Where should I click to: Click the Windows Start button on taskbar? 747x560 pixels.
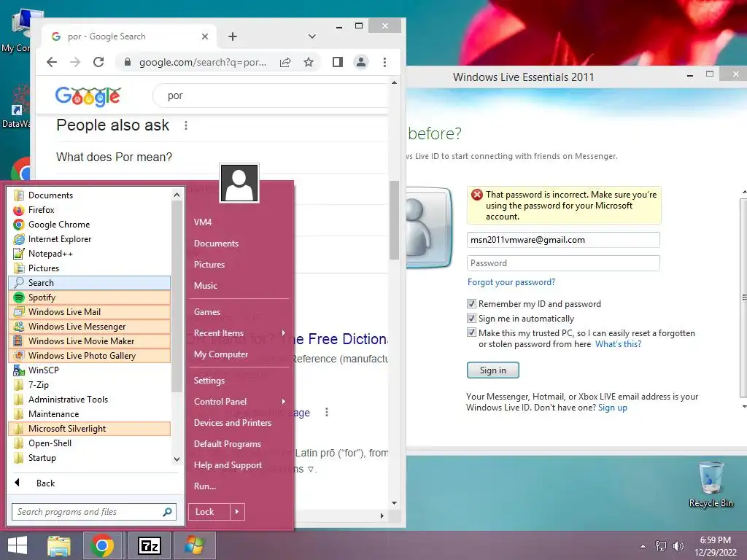[18, 545]
